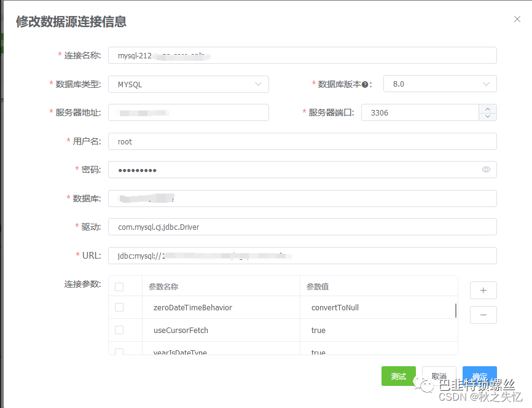Click the green test connection button
This screenshot has width=532, height=408.
pos(398,376)
